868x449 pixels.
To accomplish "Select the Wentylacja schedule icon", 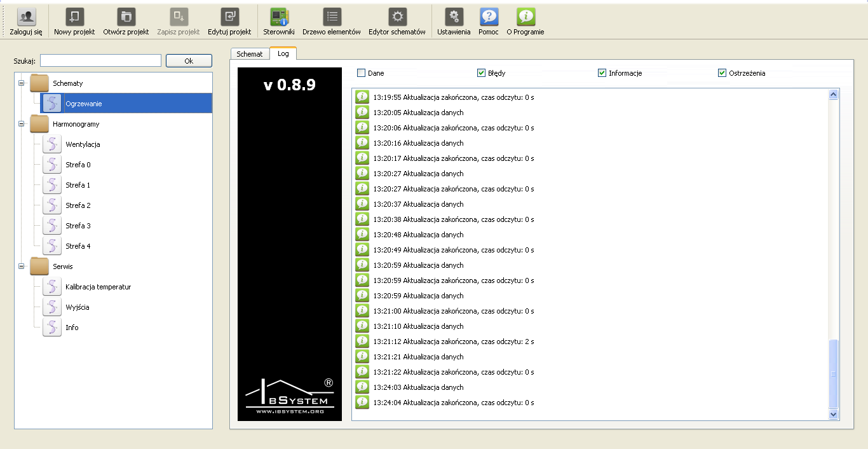I will click(x=52, y=144).
